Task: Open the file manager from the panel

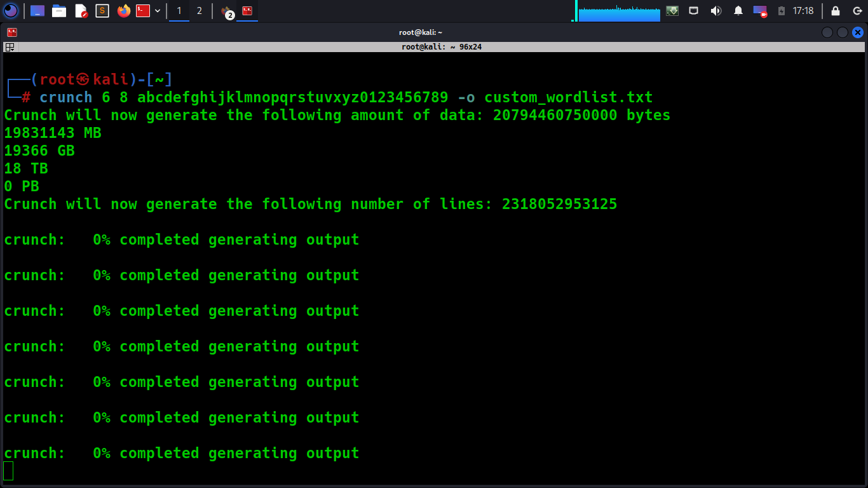Action: point(59,11)
